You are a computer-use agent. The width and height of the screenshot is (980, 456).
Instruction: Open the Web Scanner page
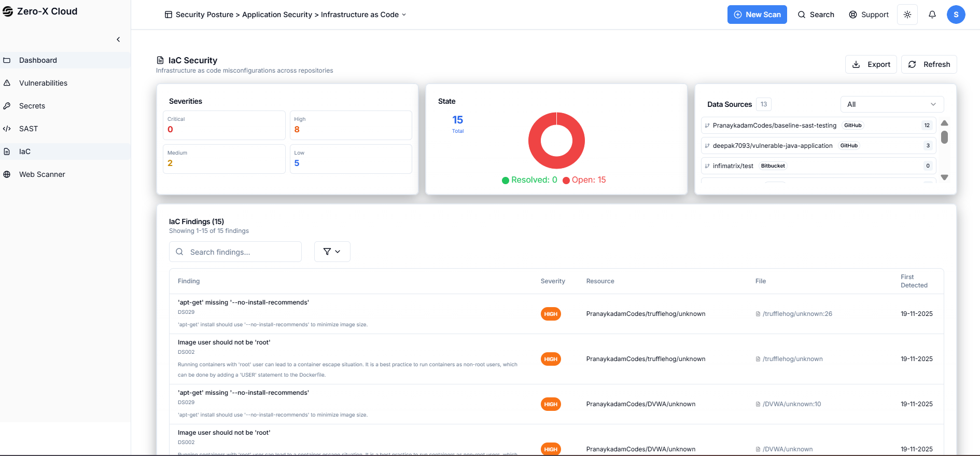(x=65, y=174)
